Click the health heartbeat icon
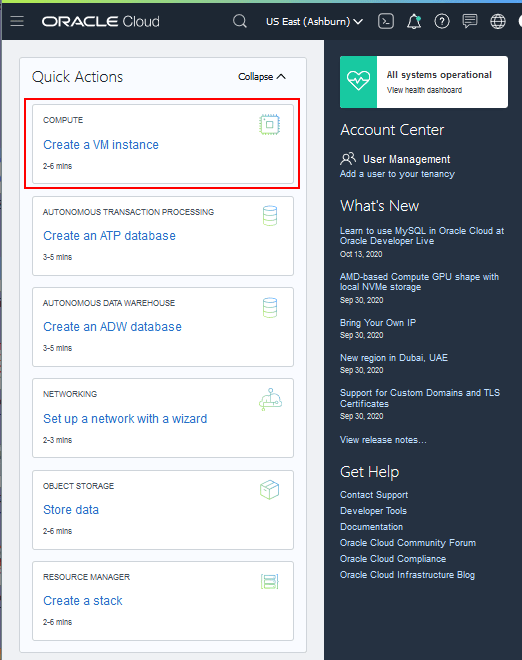 click(x=358, y=82)
